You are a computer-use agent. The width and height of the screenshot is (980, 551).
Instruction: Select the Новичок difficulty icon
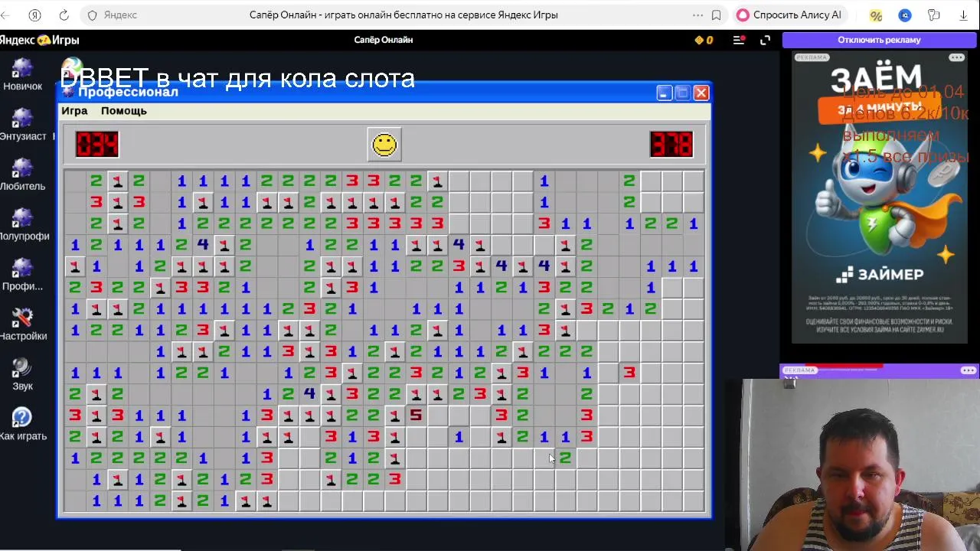click(x=22, y=69)
